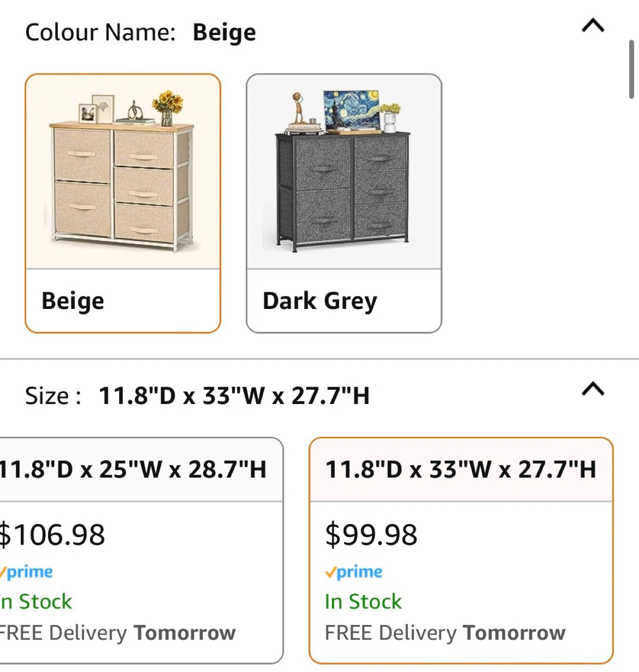Click the Dark Grey label under the swatch
Viewport: 639px width, 672px height.
[320, 301]
